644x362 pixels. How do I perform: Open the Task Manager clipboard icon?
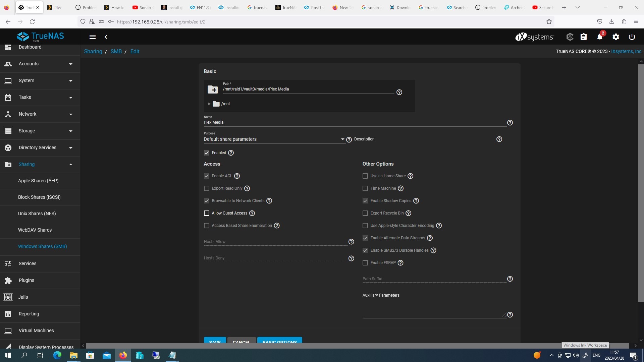[584, 37]
